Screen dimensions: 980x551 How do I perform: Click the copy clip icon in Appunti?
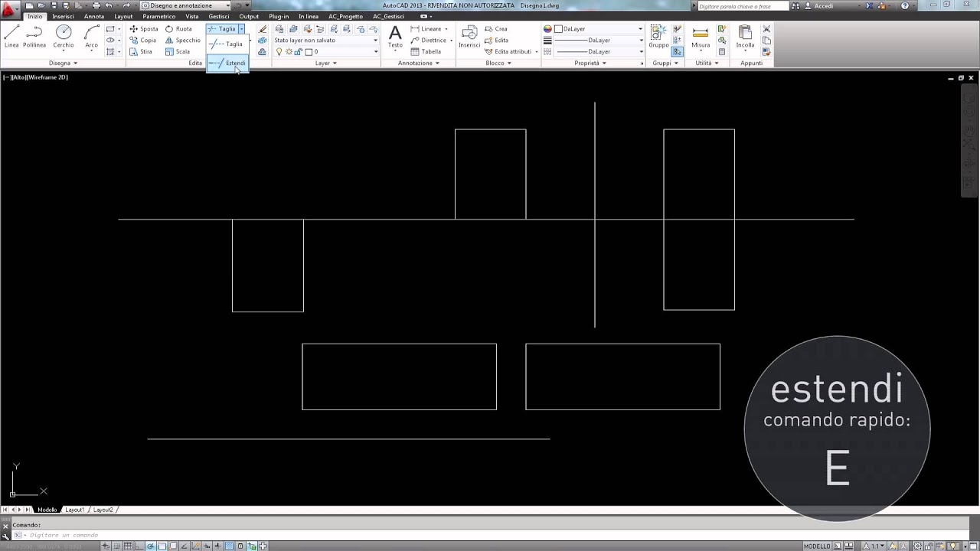point(766,41)
